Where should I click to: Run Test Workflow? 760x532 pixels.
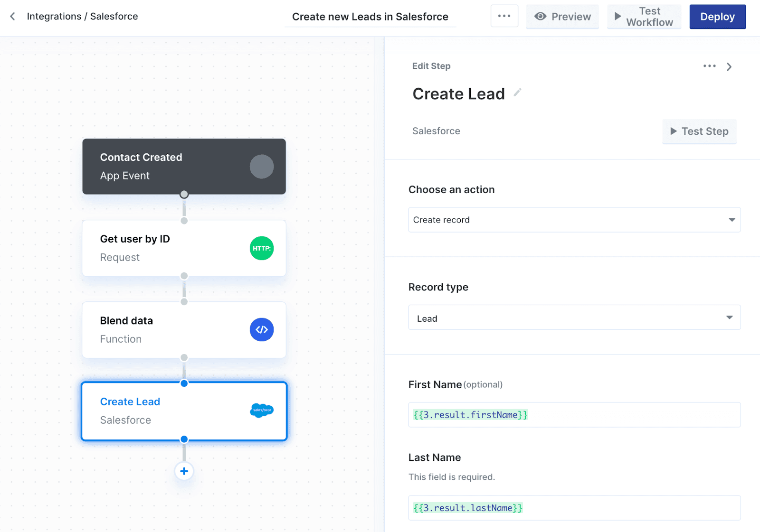point(644,17)
